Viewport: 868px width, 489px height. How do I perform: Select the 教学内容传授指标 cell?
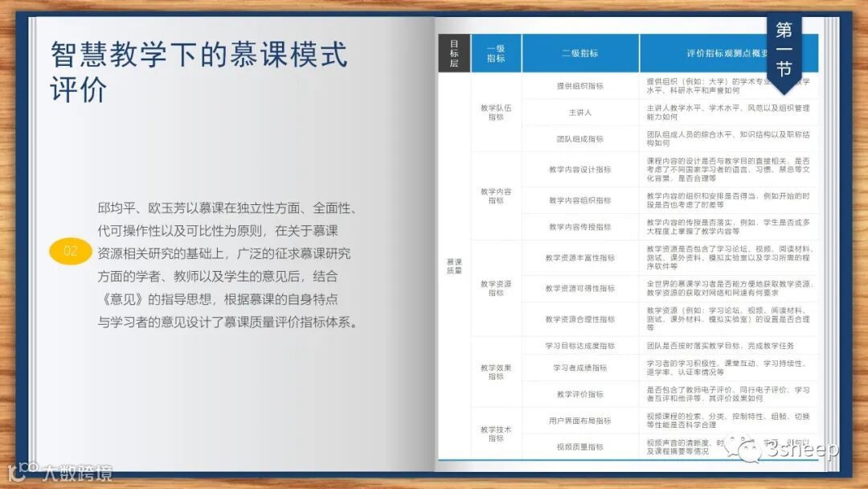click(x=580, y=227)
